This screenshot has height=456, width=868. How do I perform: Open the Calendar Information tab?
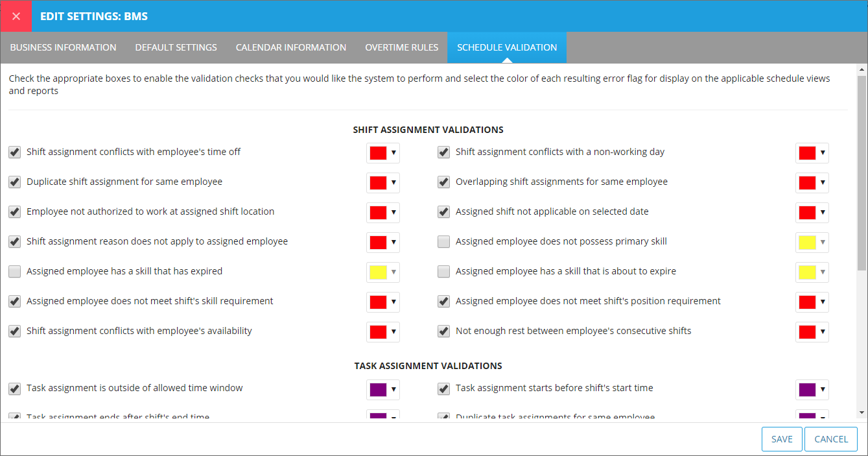[x=290, y=47]
